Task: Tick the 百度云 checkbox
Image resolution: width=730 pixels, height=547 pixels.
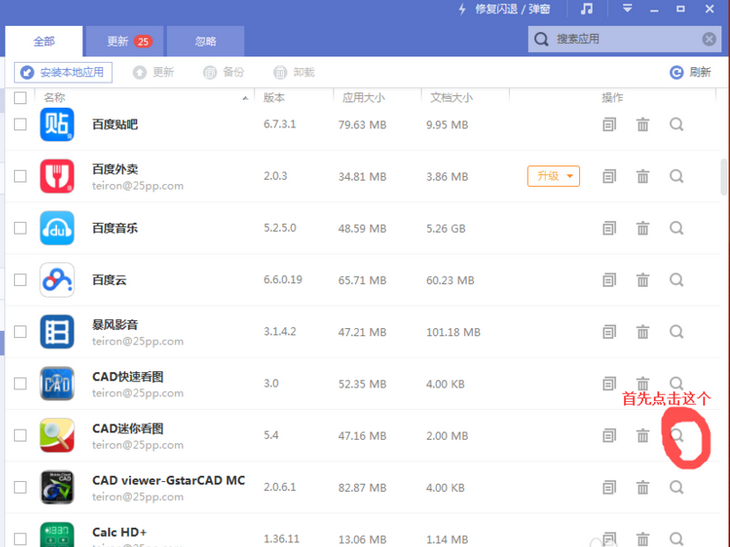Action: 20,280
